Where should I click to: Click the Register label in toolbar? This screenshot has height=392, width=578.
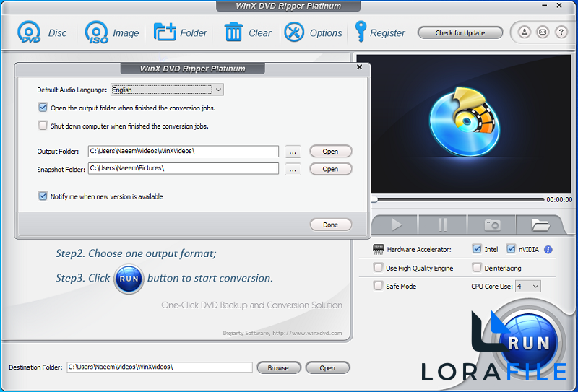pos(387,32)
